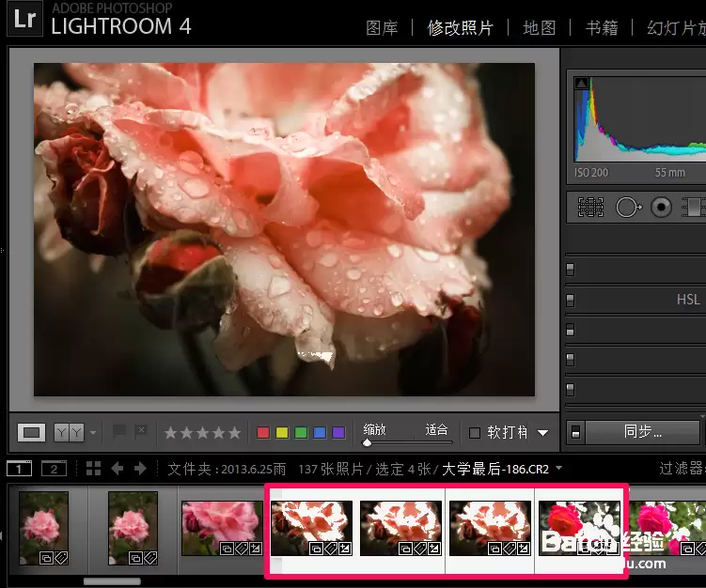Click the 适合 zoom level
This screenshot has height=588, width=706.
point(437,429)
